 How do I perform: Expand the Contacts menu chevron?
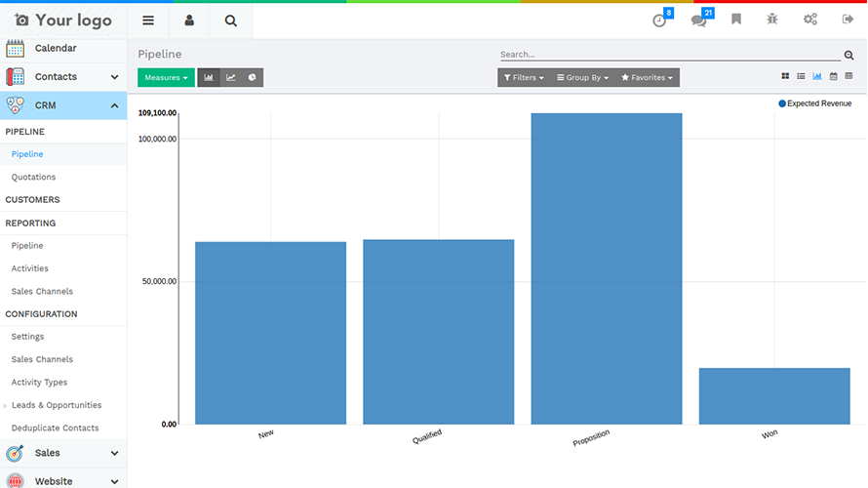[x=114, y=77]
